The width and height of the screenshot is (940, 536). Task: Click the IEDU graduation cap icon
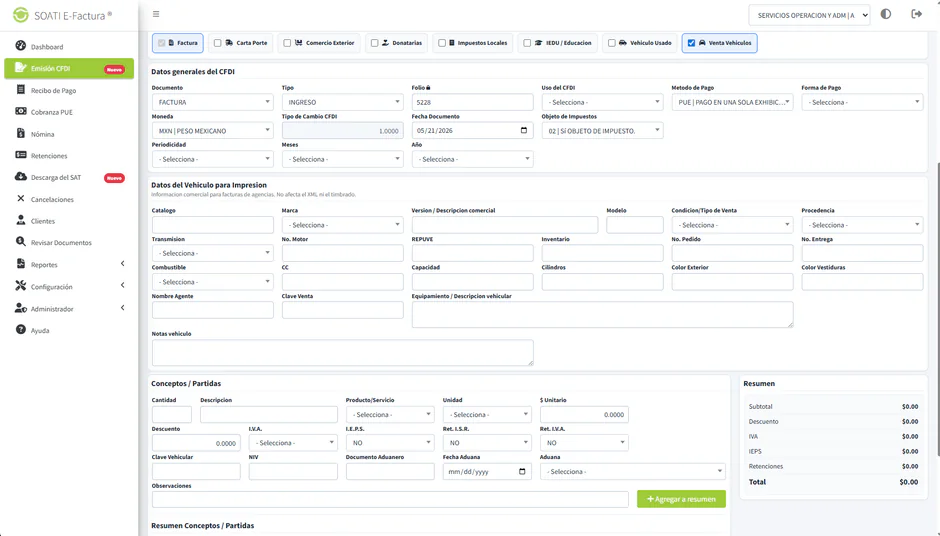[x=538, y=43]
